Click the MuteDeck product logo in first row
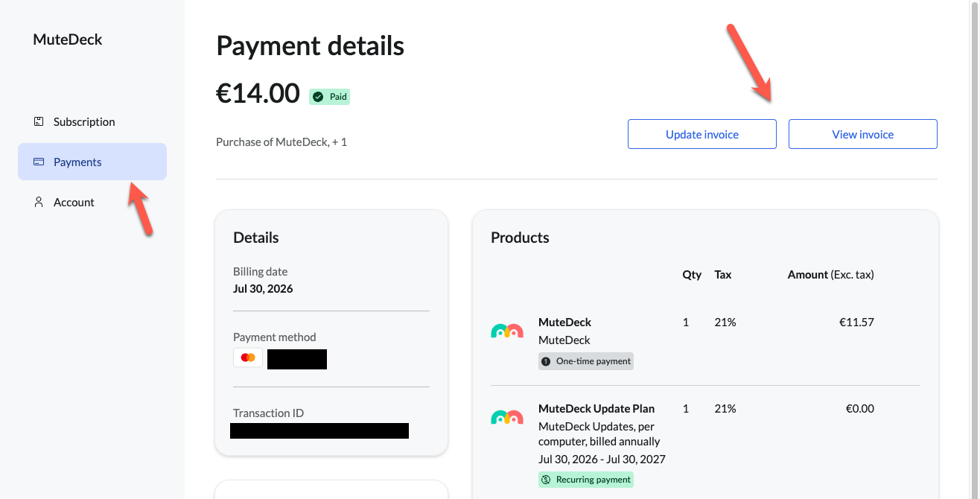This screenshot has width=980, height=499. point(507,331)
